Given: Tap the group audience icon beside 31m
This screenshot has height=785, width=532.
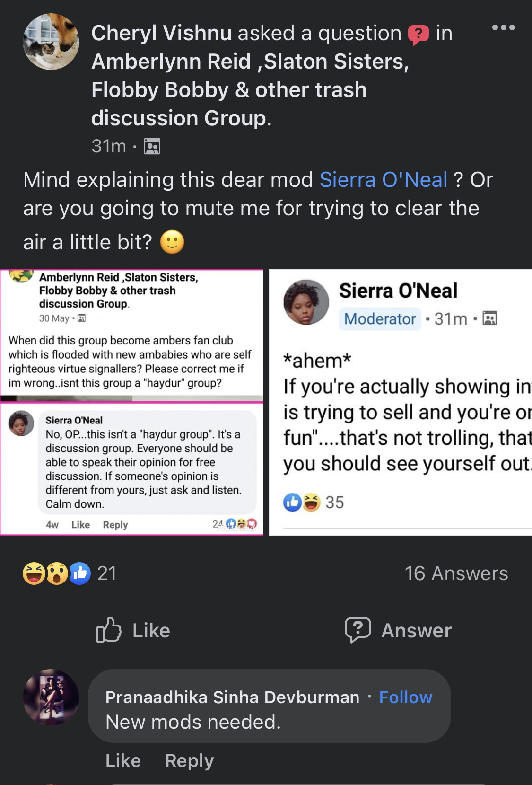Looking at the screenshot, I should click(152, 147).
